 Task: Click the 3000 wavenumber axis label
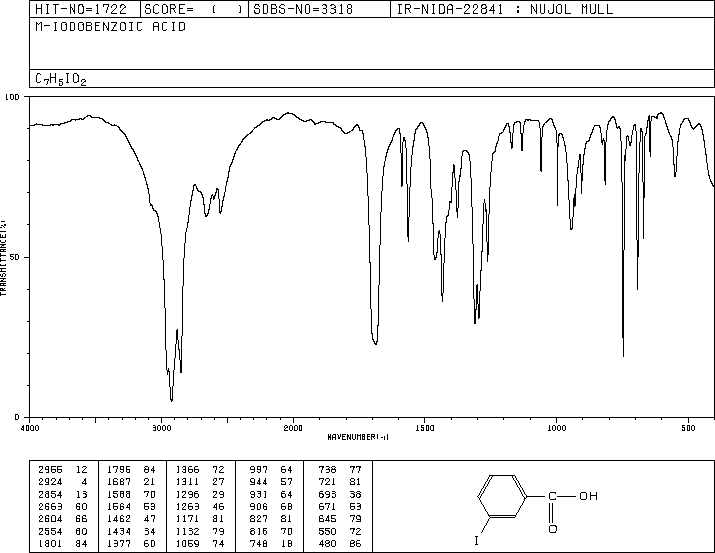(x=161, y=428)
